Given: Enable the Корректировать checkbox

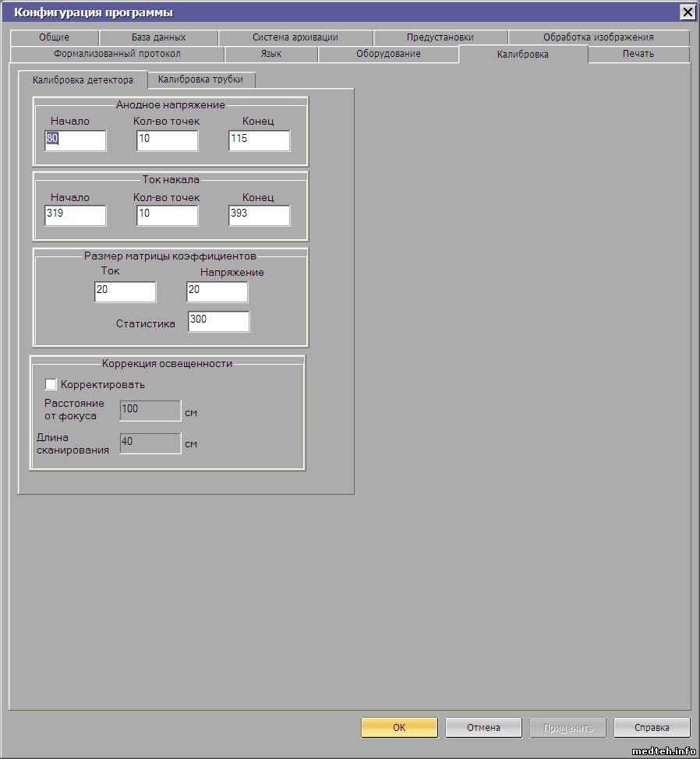Looking at the screenshot, I should tap(51, 384).
